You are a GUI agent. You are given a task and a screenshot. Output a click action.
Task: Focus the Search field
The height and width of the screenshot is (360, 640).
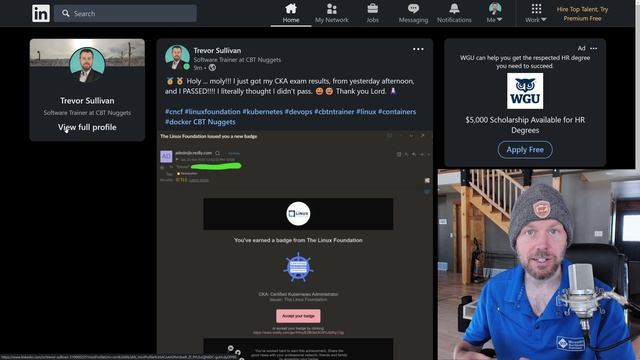[x=125, y=13]
